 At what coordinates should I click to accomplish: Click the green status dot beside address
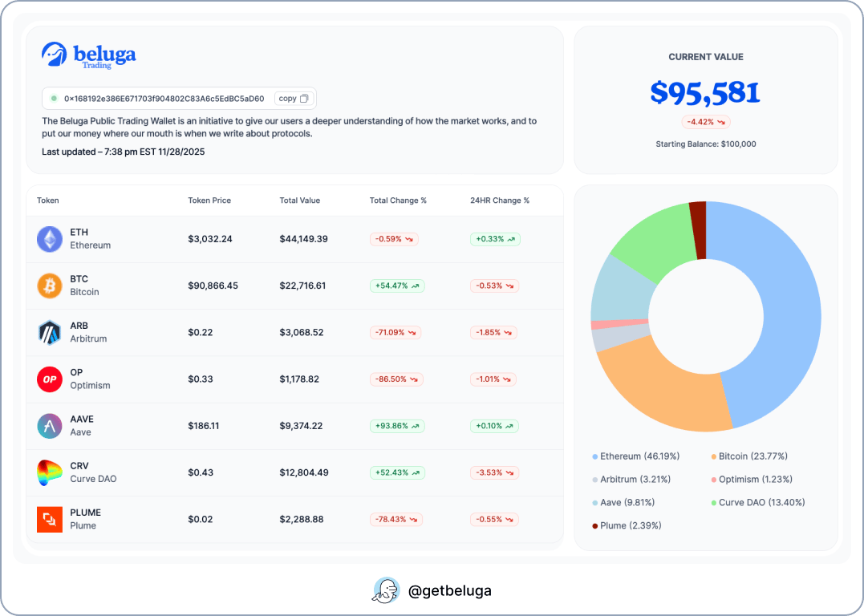(x=54, y=99)
